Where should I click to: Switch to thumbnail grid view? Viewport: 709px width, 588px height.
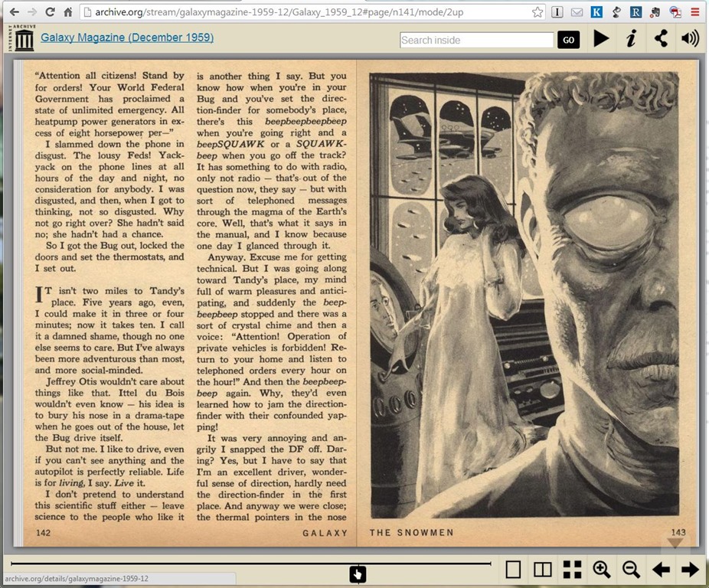[572, 569]
